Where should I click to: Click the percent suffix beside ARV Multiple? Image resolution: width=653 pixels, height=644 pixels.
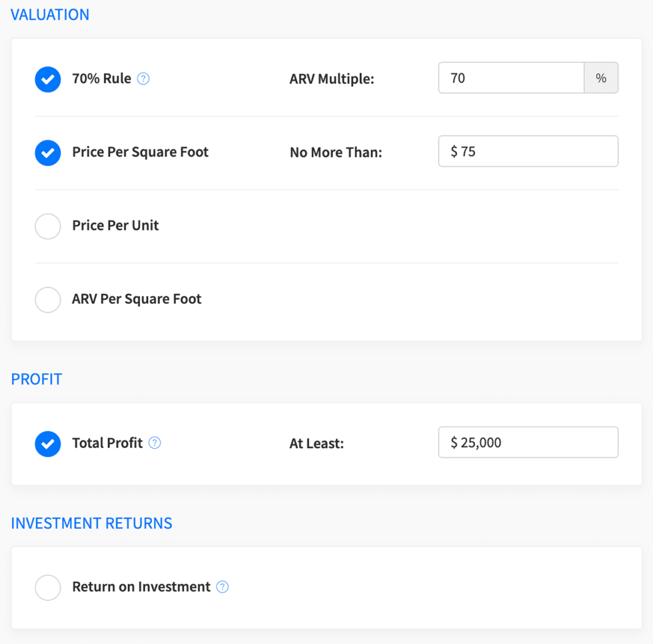point(601,78)
